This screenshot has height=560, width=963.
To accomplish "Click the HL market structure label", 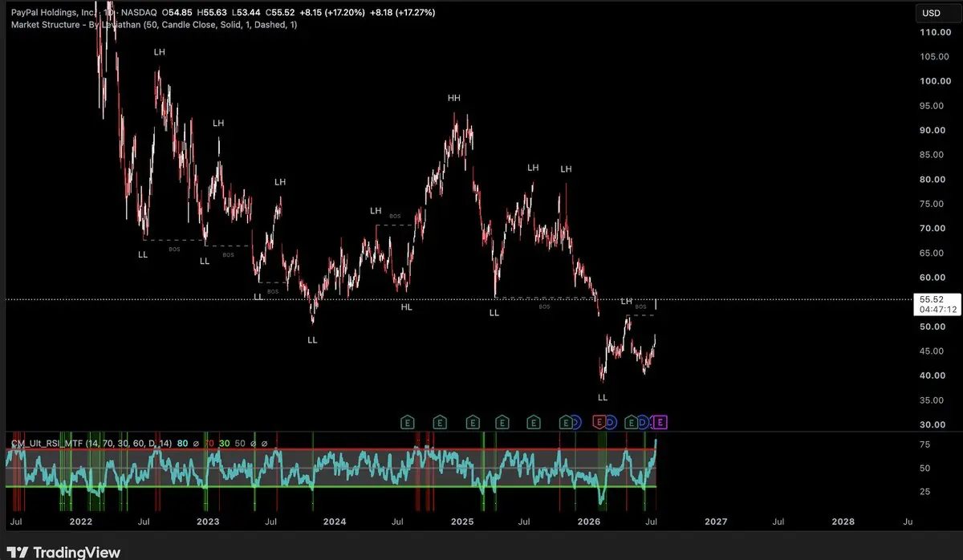I will pyautogui.click(x=407, y=307).
